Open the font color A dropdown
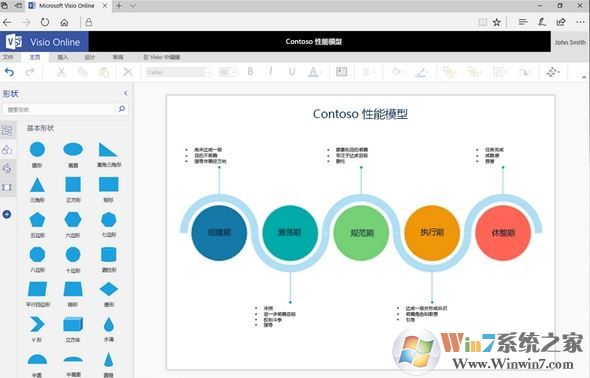The width and height of the screenshot is (590, 378). [314, 71]
